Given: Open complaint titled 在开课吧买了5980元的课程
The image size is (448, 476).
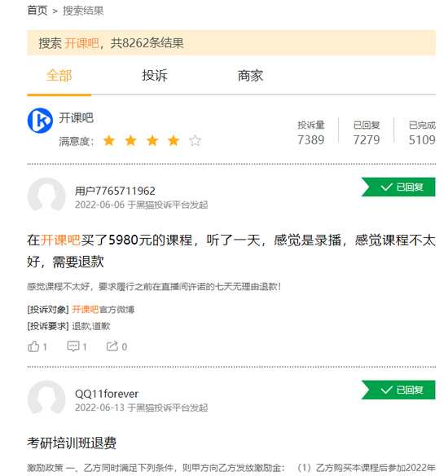Looking at the screenshot, I should [x=231, y=251].
